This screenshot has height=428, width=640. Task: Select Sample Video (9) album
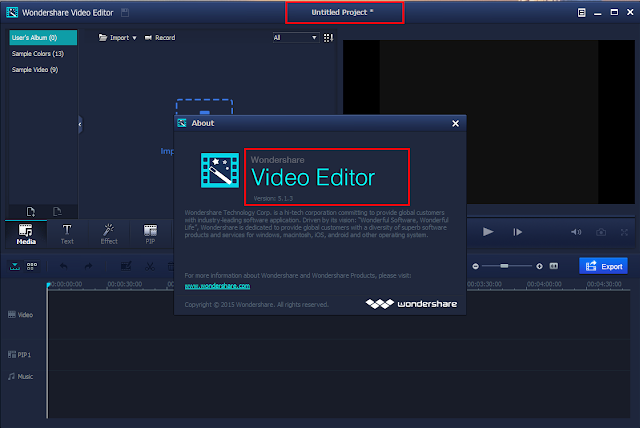point(35,70)
